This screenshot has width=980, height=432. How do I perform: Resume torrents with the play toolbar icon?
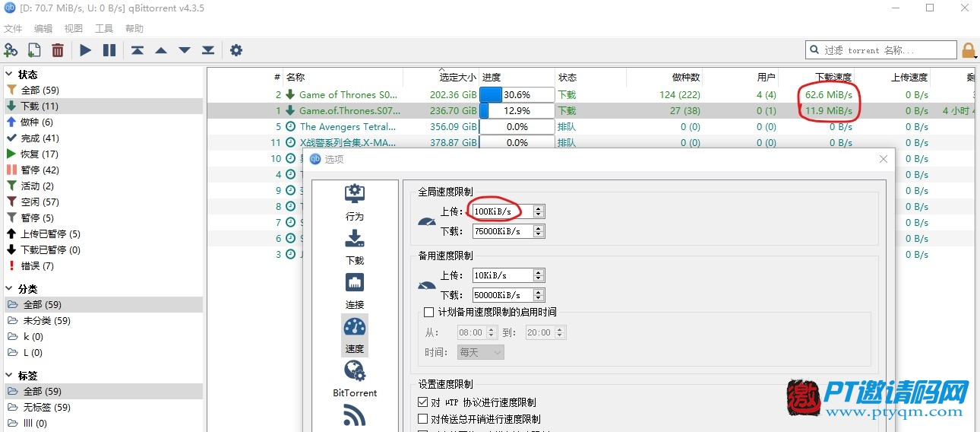(86, 50)
